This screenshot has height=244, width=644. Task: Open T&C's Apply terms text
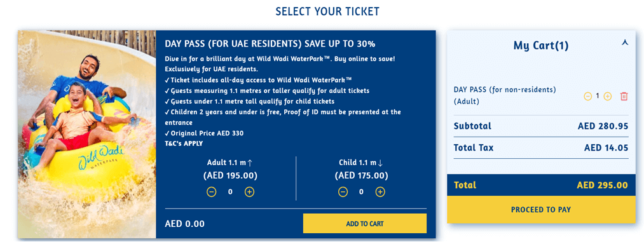[x=184, y=144]
